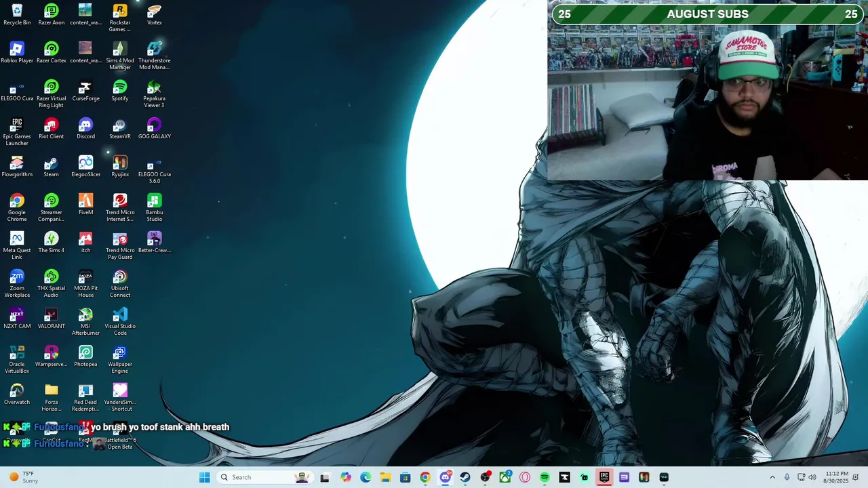Open the weather widget showing 75°F Sunny

(22, 477)
